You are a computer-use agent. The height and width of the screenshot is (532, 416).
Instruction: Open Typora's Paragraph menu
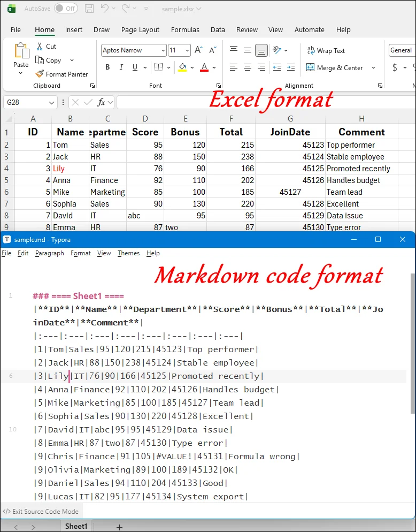pos(50,253)
